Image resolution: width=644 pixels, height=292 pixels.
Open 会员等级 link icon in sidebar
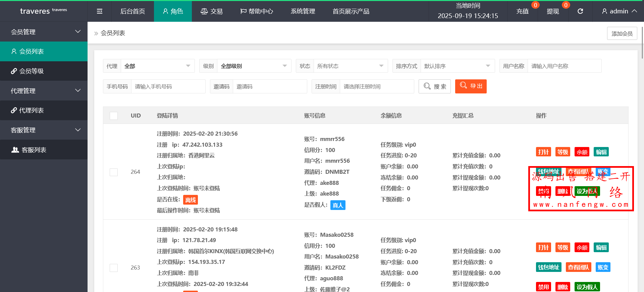tap(14, 71)
